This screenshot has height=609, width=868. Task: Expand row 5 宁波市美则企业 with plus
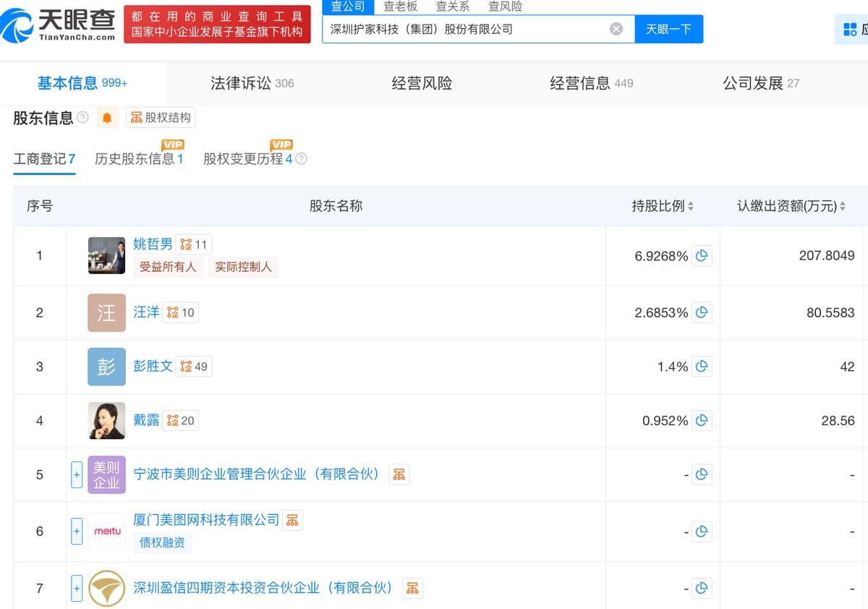click(77, 474)
